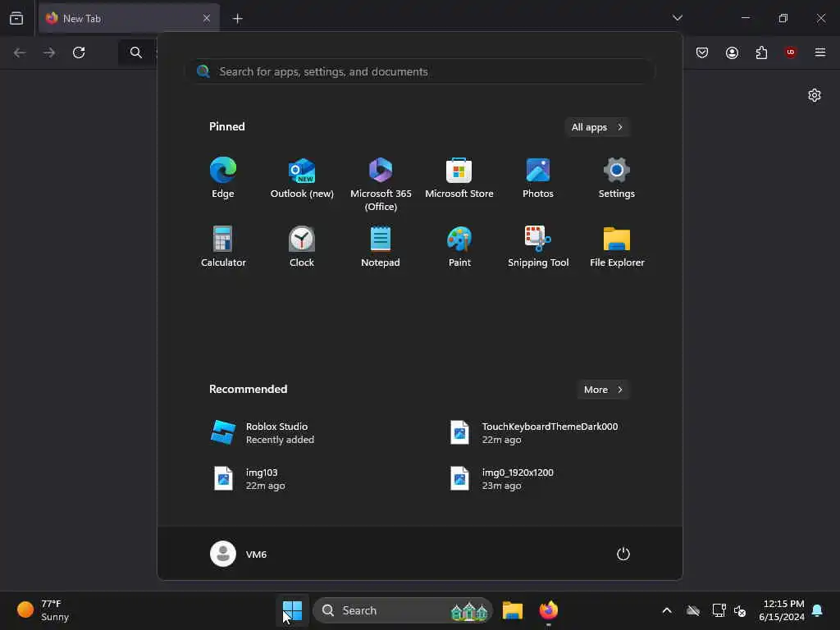Image resolution: width=840 pixels, height=630 pixels.
Task: Click the power button in Start menu
Action: [x=623, y=554]
